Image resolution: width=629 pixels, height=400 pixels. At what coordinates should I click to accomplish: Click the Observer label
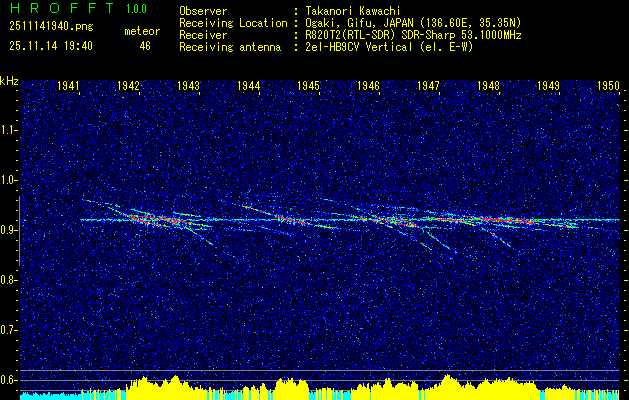point(203,11)
